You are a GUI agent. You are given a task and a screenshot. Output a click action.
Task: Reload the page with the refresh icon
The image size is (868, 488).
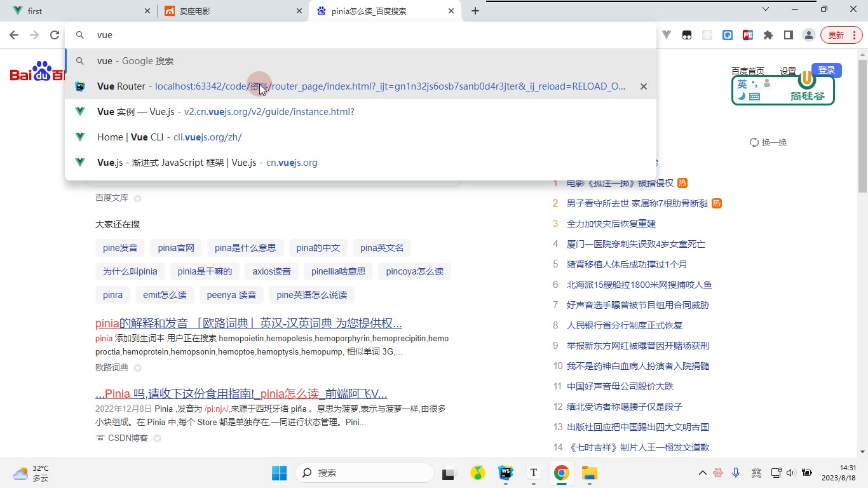[55, 35]
